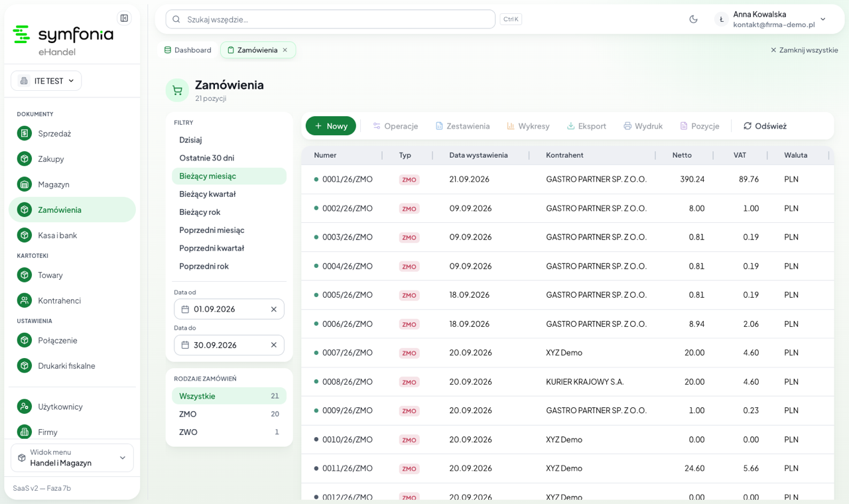849x504 pixels.
Task: Sort by Kontrahent column header
Action: tap(564, 155)
